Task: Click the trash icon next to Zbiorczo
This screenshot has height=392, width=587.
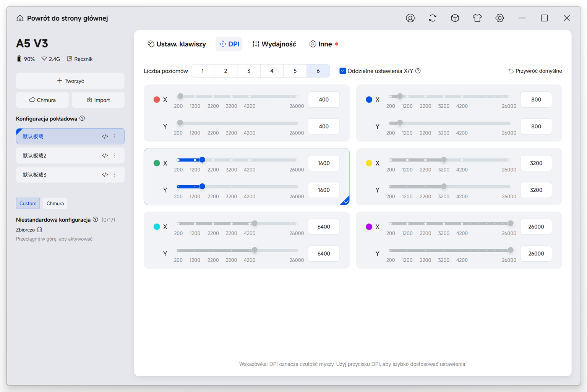Action: 39,230
